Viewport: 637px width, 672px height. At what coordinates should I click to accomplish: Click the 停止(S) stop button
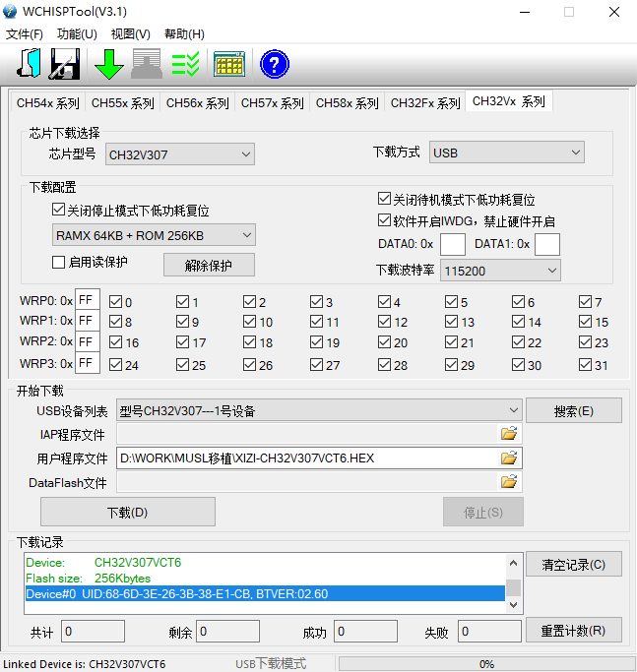(483, 512)
